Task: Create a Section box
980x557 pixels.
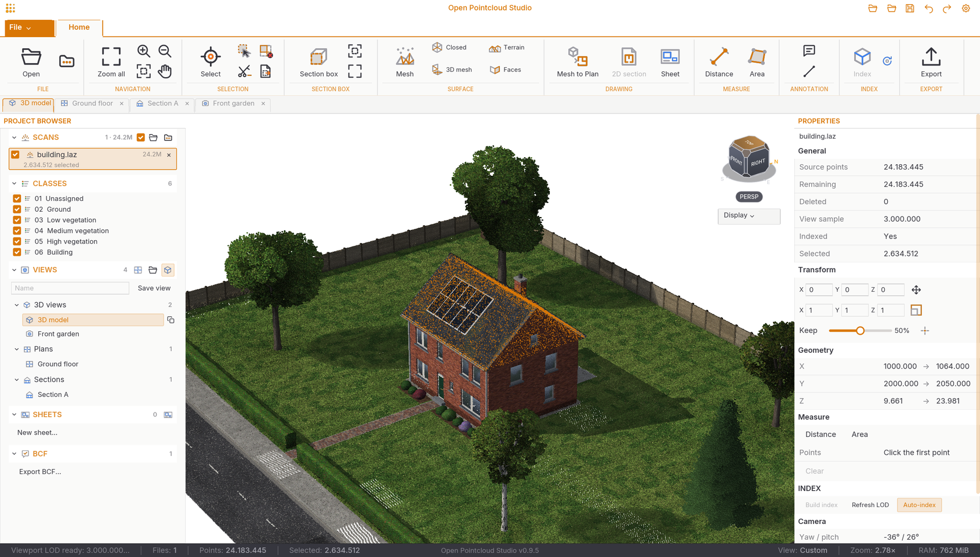Action: pos(319,62)
